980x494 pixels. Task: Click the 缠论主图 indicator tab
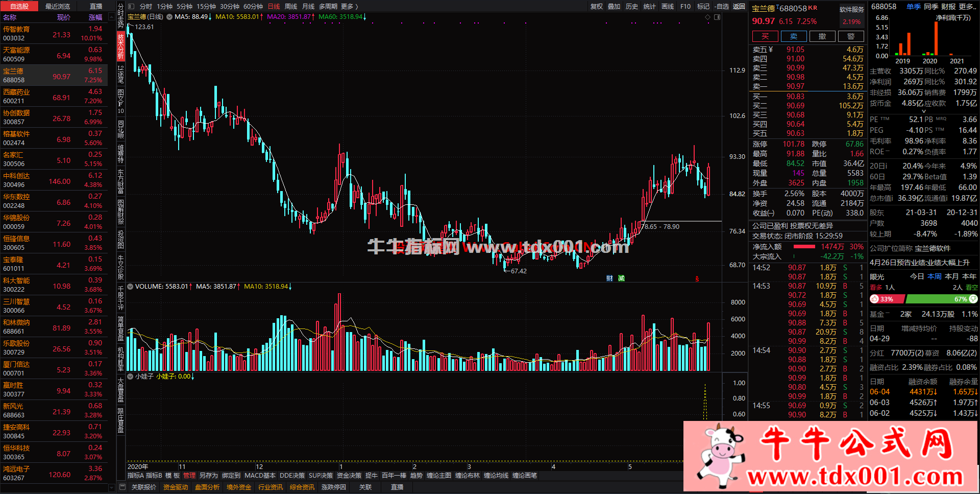tap(439, 476)
